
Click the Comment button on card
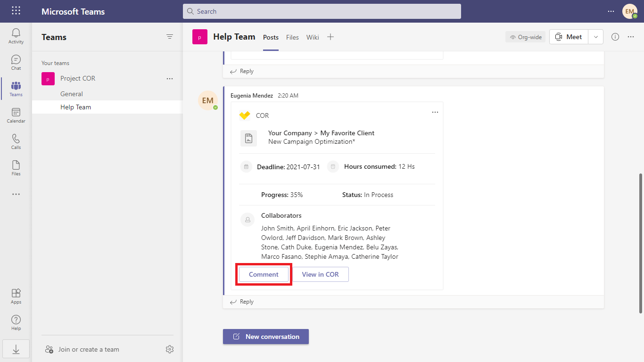coord(264,274)
